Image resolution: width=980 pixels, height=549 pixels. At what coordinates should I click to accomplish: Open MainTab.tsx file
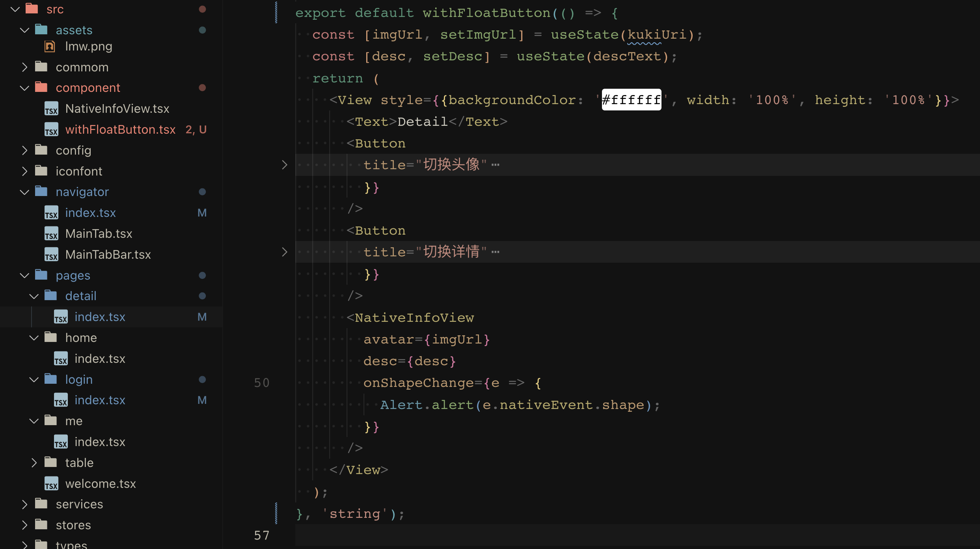tap(99, 233)
